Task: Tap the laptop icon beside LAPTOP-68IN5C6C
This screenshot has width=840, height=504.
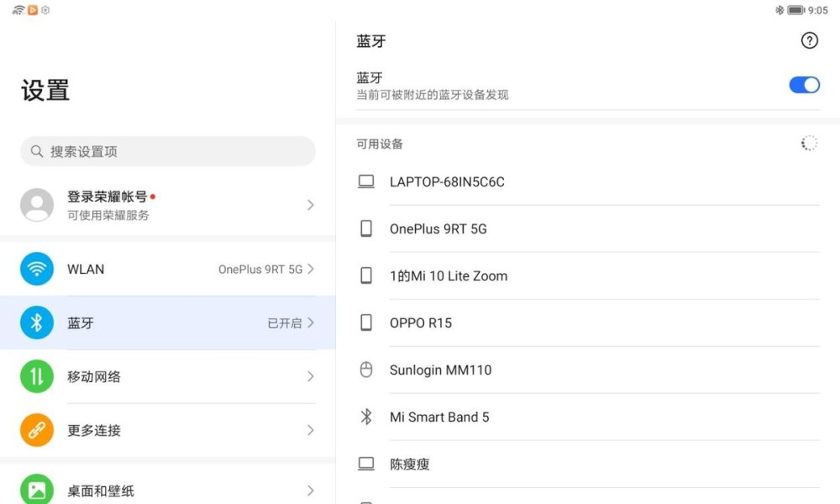Action: [x=366, y=181]
